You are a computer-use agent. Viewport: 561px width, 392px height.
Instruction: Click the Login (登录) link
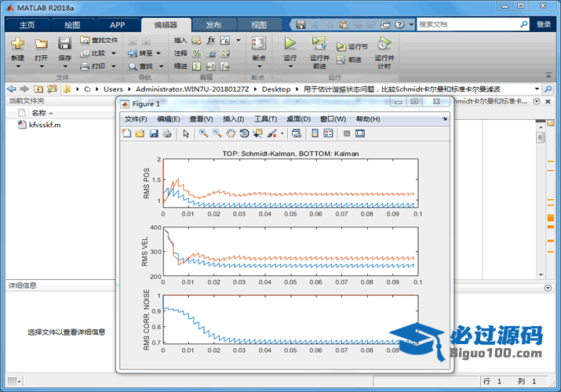click(x=544, y=24)
